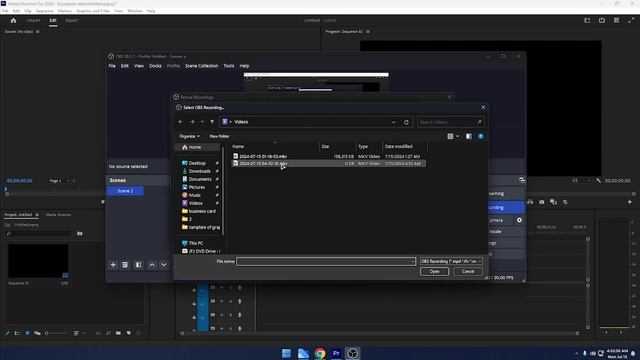Switch Project panel to list view
The width and height of the screenshot is (640, 360).
(x=17, y=333)
